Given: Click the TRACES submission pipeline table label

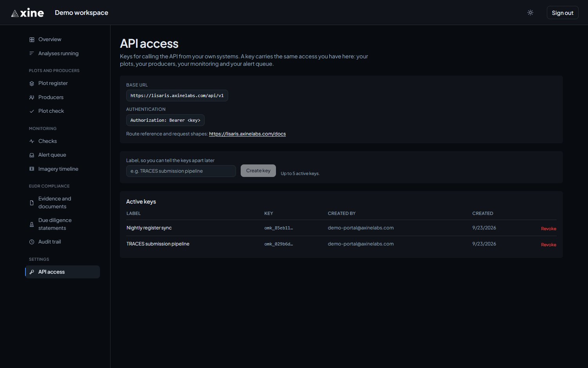Looking at the screenshot, I should (x=158, y=244).
